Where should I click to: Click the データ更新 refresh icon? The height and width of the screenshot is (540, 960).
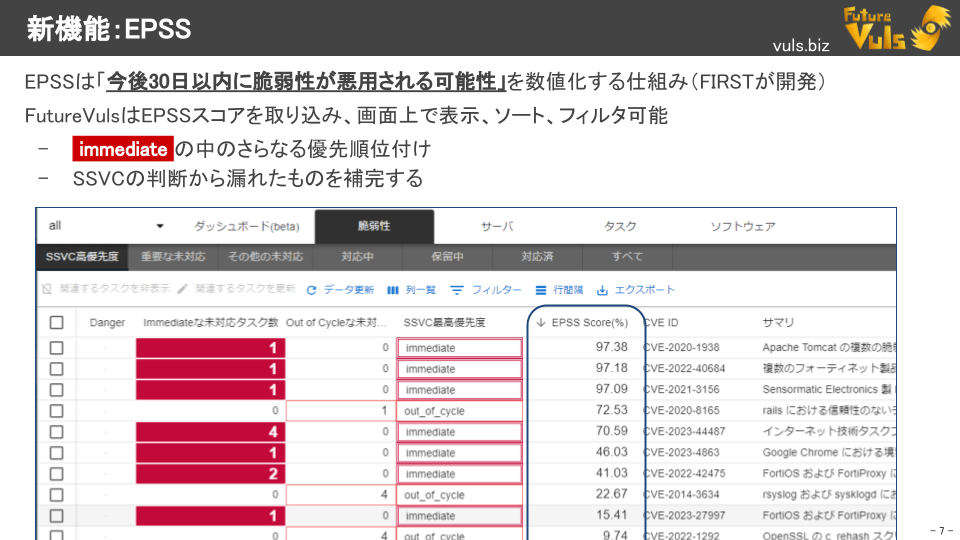click(312, 290)
